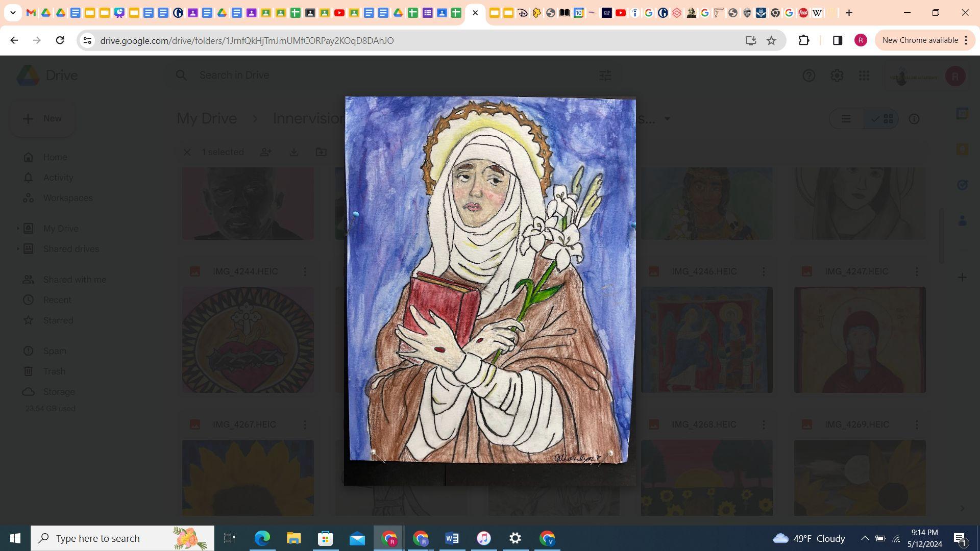Viewport: 980px width, 551px height.
Task: Click New Chrome available button
Action: (x=920, y=40)
